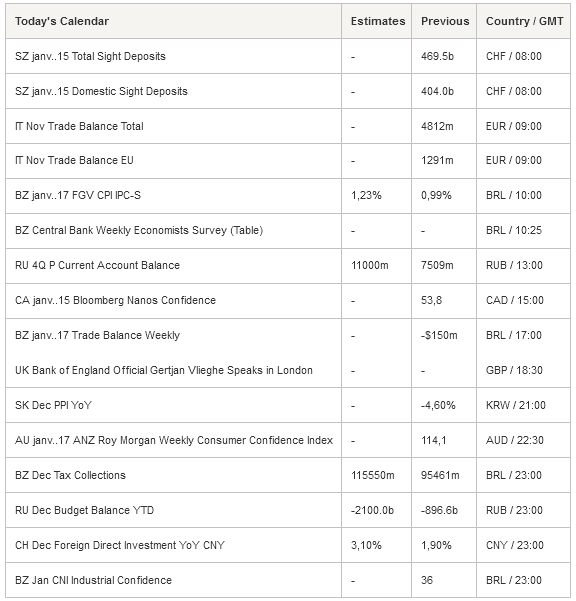Click CH Dec Foreign Direct Investment YoY
Image resolution: width=576 pixels, height=601 pixels.
click(x=120, y=545)
